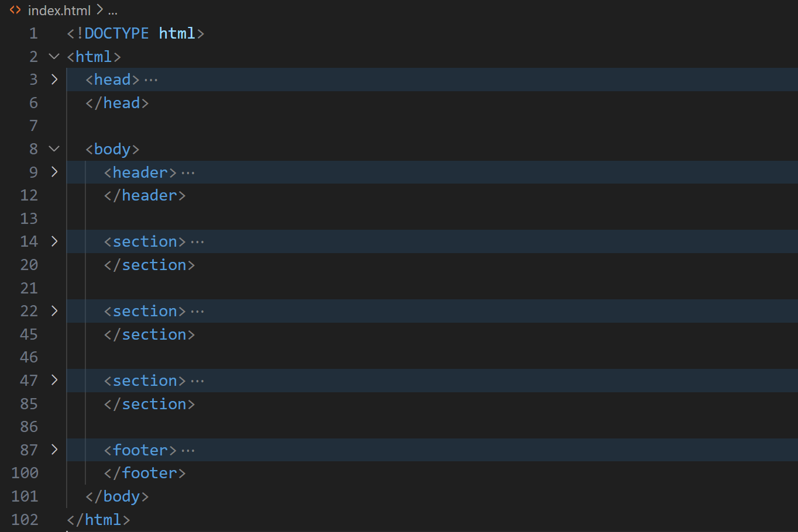Unfold the section starting at line 22
The width and height of the screenshot is (798, 532).
(x=54, y=311)
